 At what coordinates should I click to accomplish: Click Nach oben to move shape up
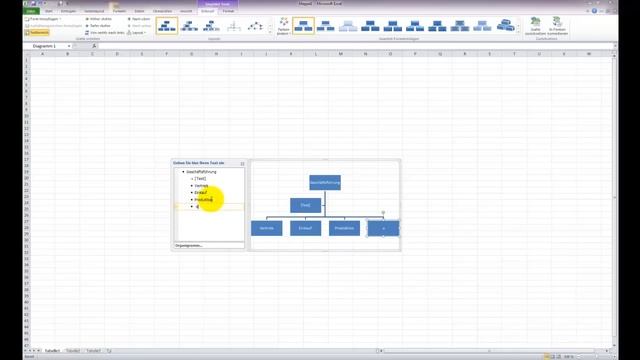(x=139, y=19)
